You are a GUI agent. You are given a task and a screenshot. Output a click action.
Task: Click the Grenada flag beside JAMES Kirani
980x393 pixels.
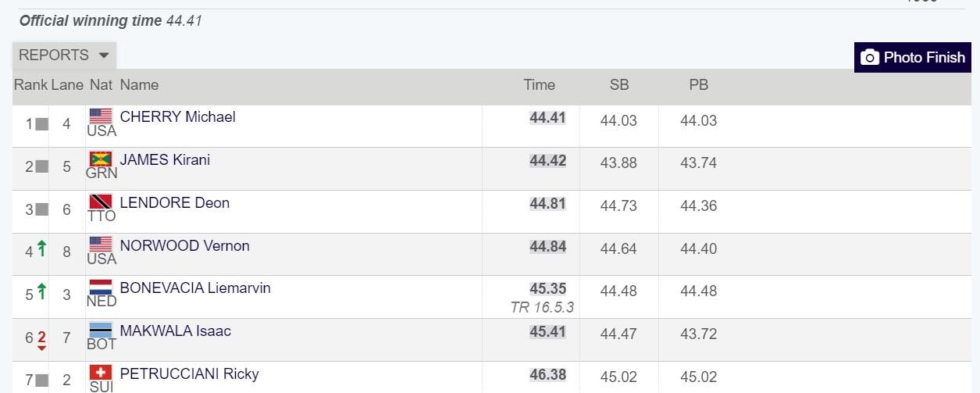[x=101, y=159]
